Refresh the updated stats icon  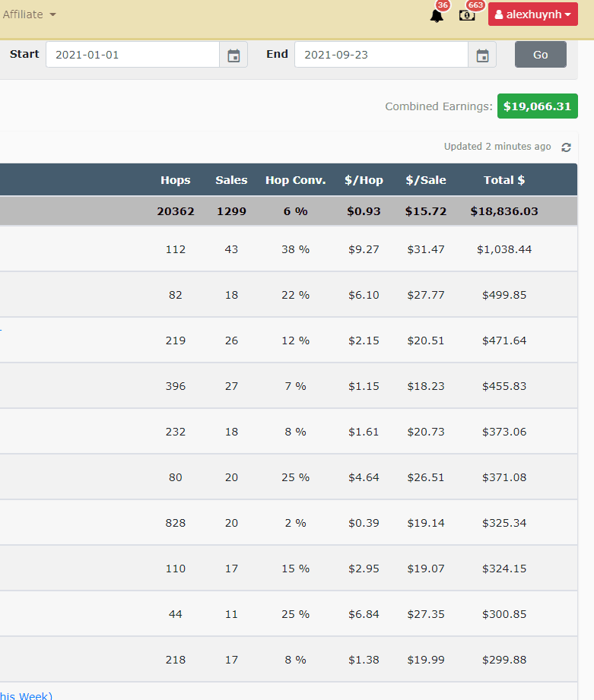(567, 147)
